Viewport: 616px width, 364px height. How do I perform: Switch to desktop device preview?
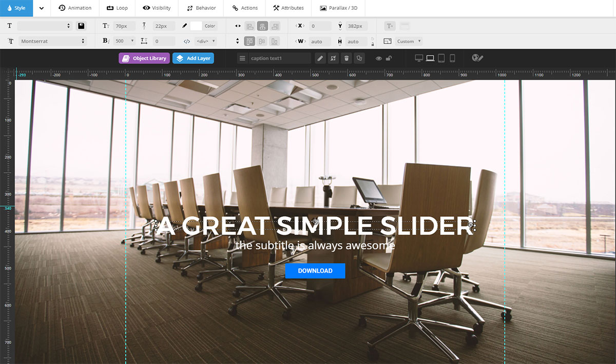(419, 58)
